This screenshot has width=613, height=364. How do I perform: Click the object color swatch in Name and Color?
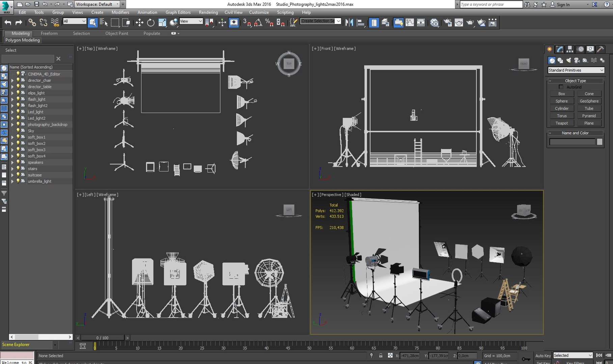click(x=600, y=142)
